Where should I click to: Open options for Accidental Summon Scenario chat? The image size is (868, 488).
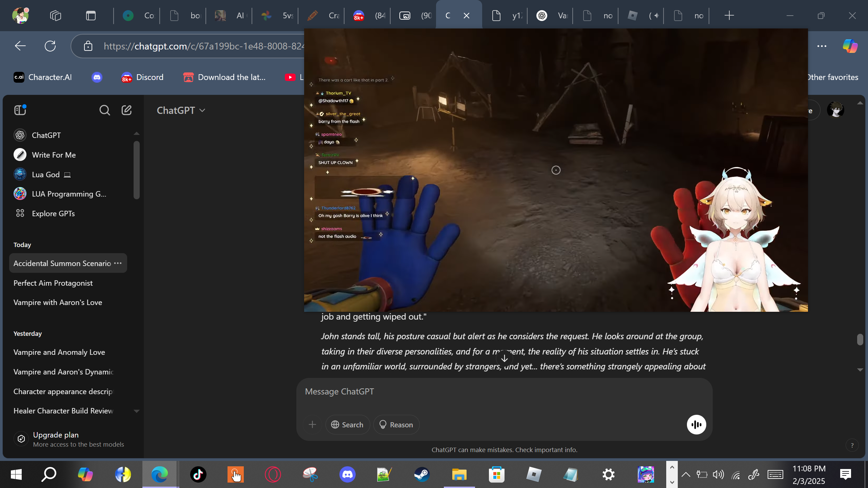pyautogui.click(x=118, y=263)
